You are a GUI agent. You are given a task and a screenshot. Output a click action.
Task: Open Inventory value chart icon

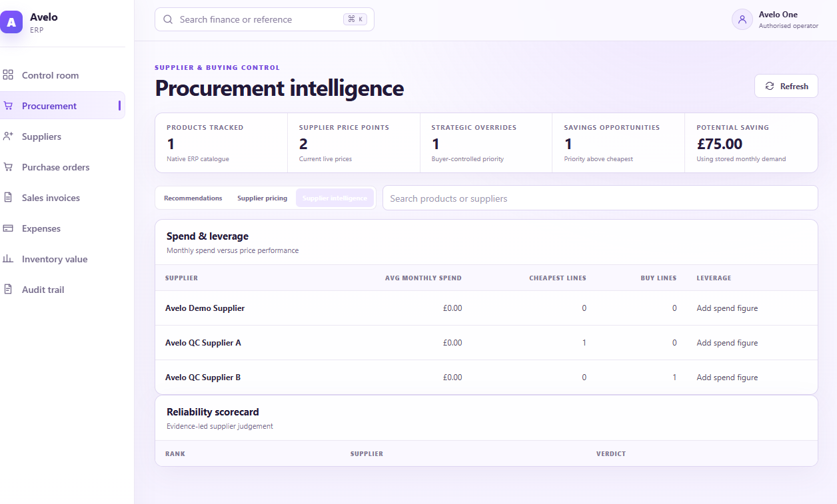9,259
